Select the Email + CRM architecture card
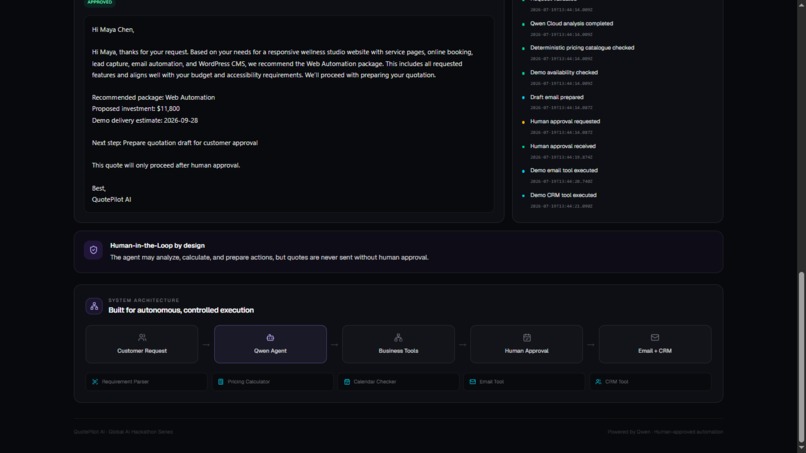Screen dimensions: 806x453 pyautogui.click(x=655, y=344)
